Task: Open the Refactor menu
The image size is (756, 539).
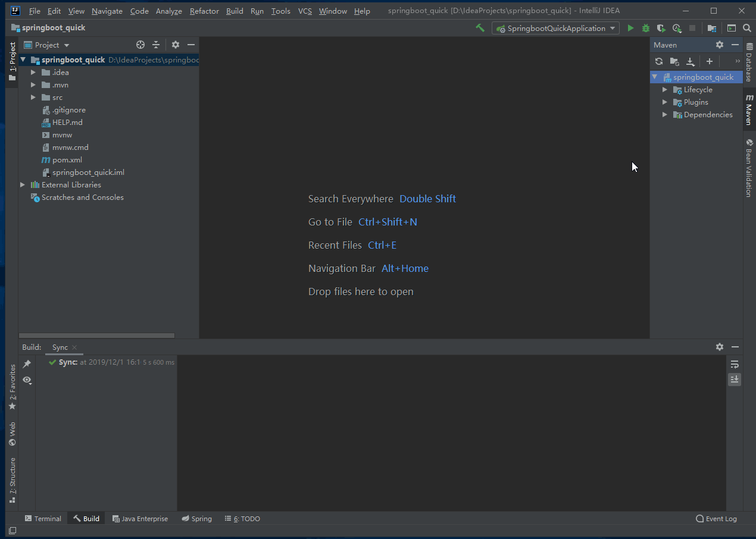Action: (204, 11)
